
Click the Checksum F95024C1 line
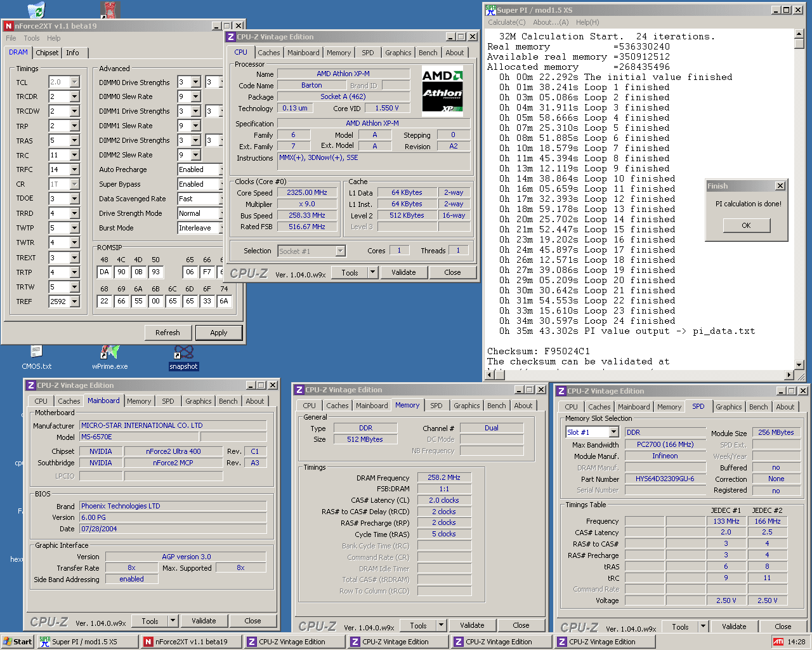point(539,351)
